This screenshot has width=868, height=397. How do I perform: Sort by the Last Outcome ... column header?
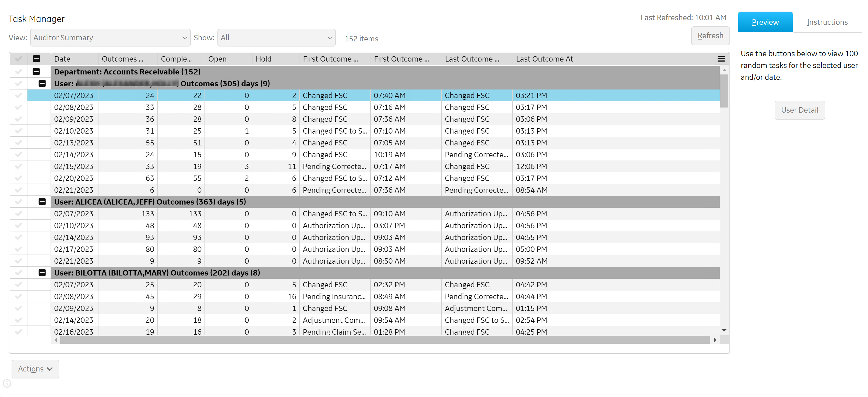tap(477, 59)
